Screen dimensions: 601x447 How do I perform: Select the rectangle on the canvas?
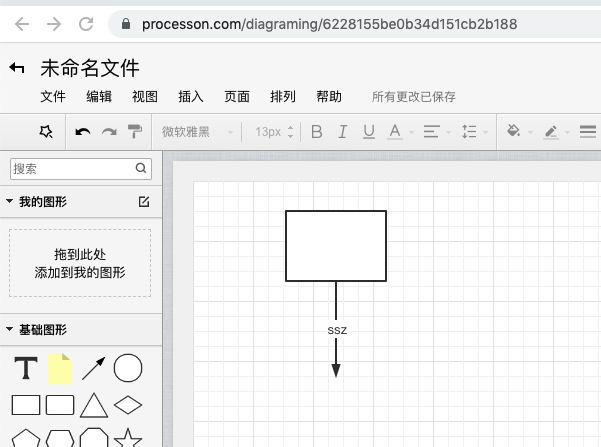pos(336,246)
